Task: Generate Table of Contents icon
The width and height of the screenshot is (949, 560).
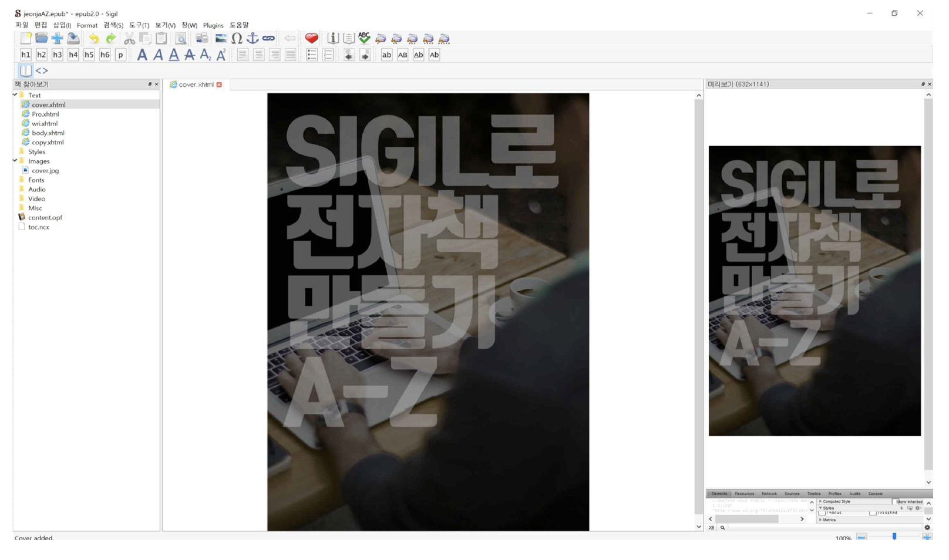Action: 349,38
